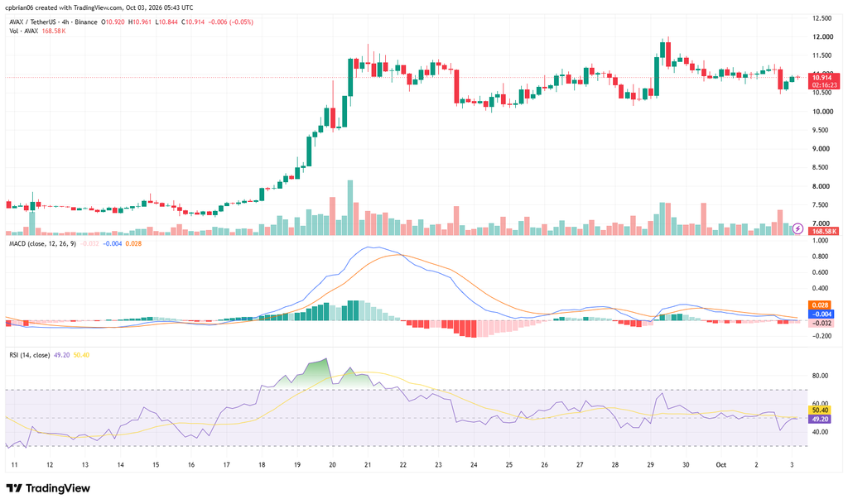Screen dimensions: 848x504
Task: Click the 40.00 RSI axis label
Action: pyautogui.click(x=821, y=432)
